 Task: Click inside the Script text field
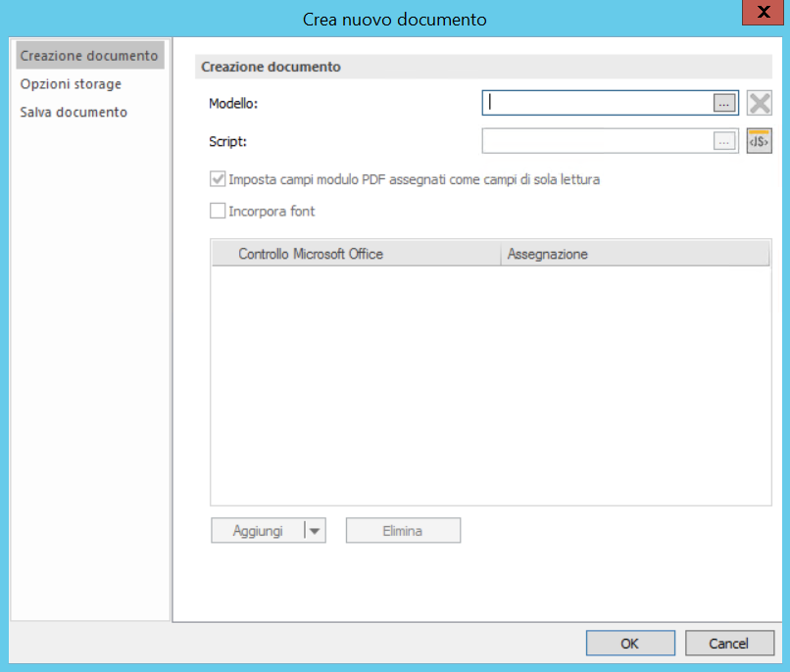point(588,141)
